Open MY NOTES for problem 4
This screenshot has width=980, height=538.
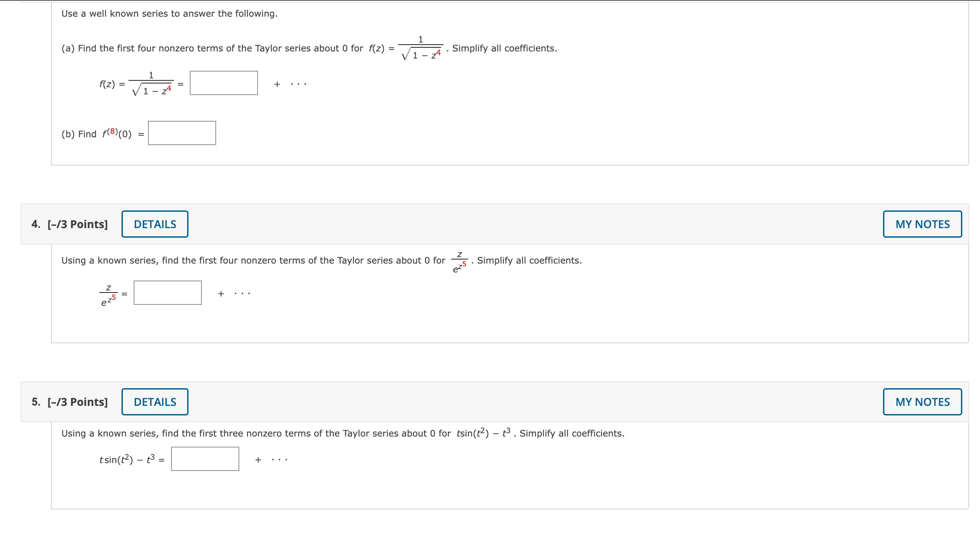[922, 224]
